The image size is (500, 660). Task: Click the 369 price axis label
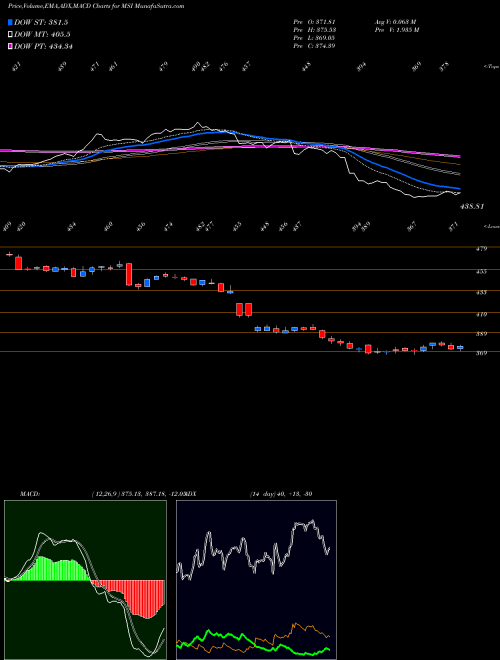click(482, 353)
